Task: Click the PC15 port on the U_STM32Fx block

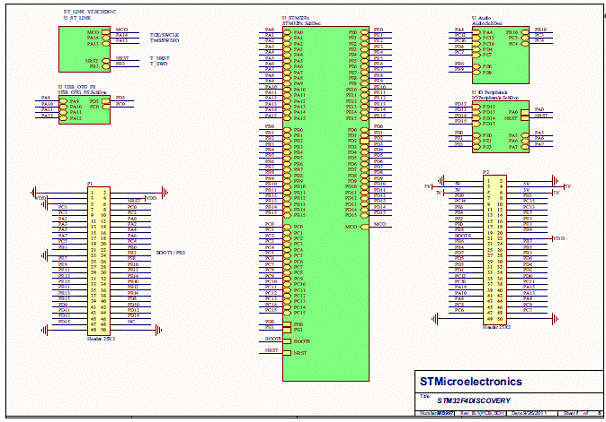Action: click(x=287, y=313)
